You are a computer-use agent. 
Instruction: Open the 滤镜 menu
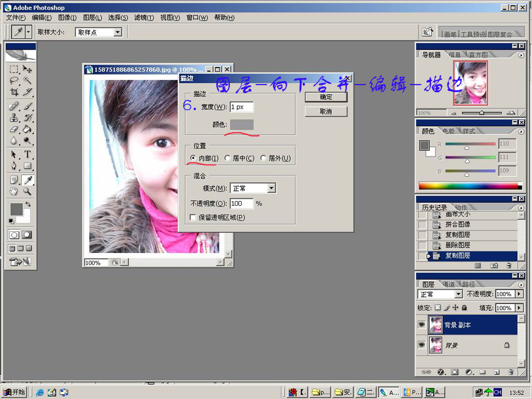tap(144, 18)
